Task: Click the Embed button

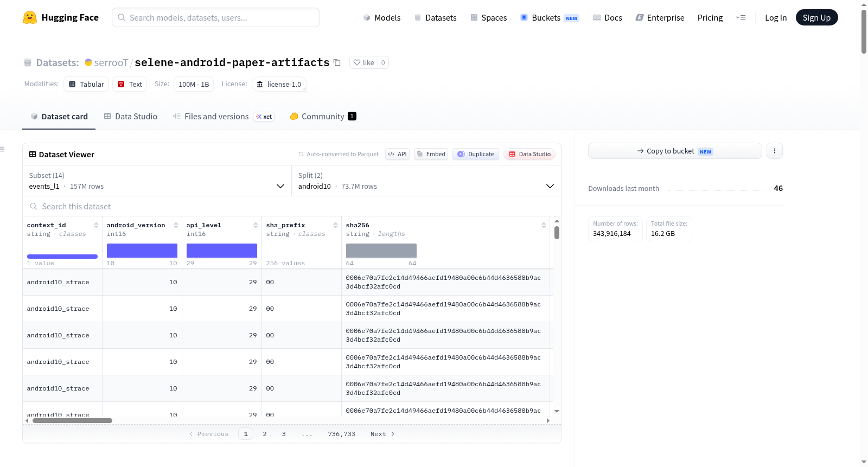Action: click(x=431, y=154)
